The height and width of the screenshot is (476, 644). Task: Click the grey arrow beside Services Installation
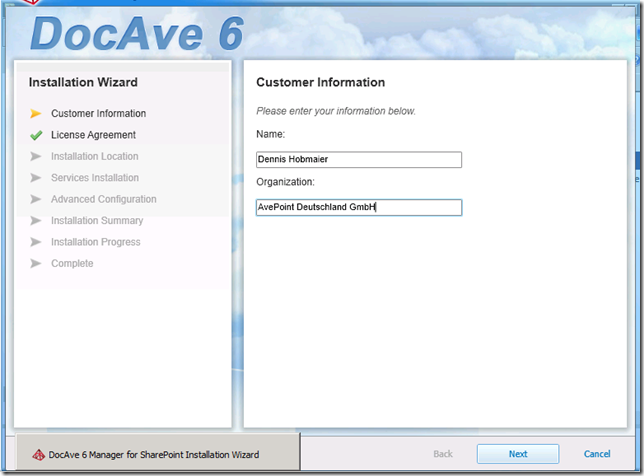coord(36,177)
